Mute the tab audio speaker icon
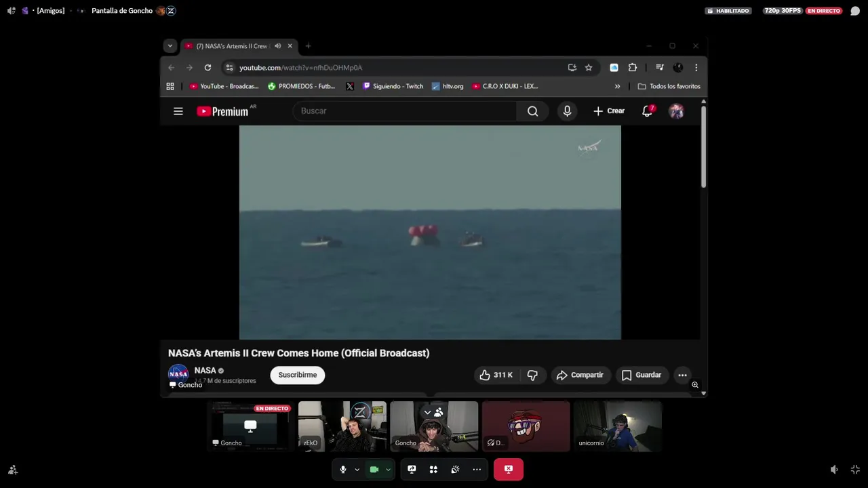This screenshot has height=488, width=868. click(x=277, y=46)
